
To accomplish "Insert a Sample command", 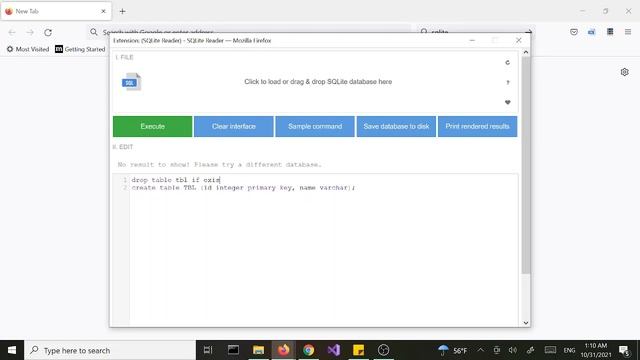I will (315, 127).
